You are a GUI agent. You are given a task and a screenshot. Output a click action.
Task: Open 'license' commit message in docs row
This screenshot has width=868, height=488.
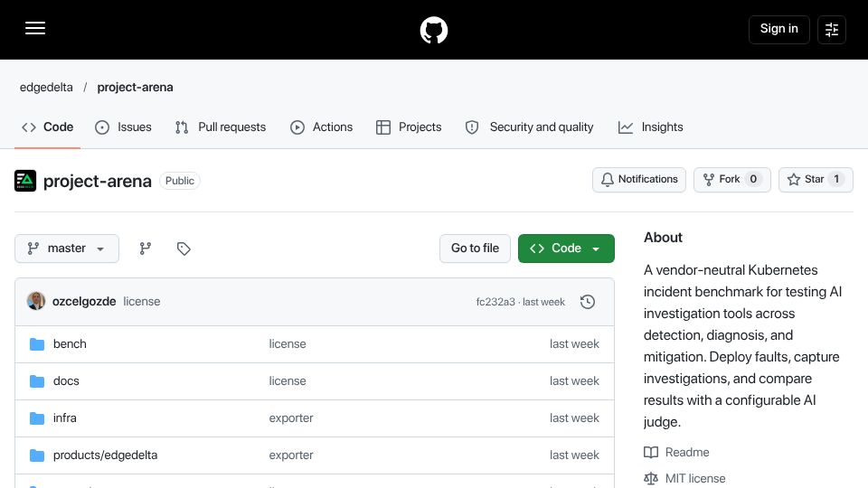288,381
